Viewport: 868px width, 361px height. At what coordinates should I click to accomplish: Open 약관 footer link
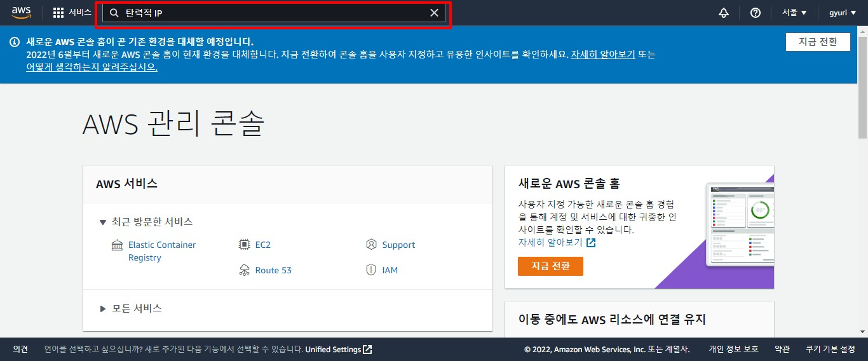pyautogui.click(x=782, y=350)
